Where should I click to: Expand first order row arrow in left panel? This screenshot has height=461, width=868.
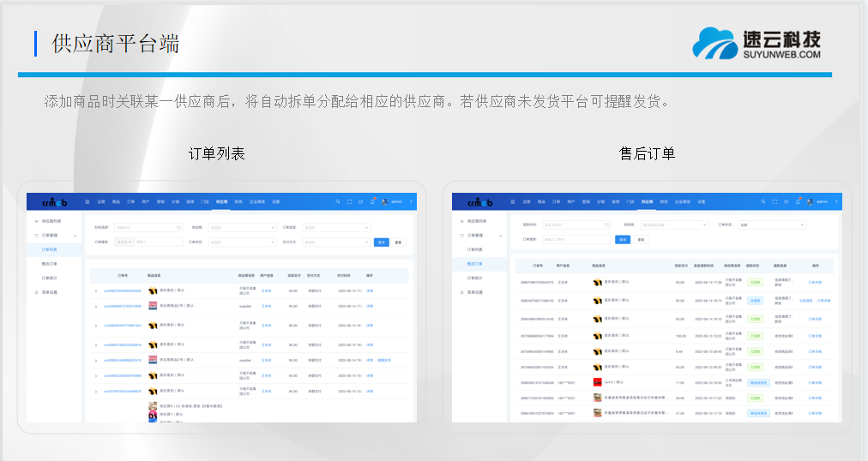tap(96, 291)
